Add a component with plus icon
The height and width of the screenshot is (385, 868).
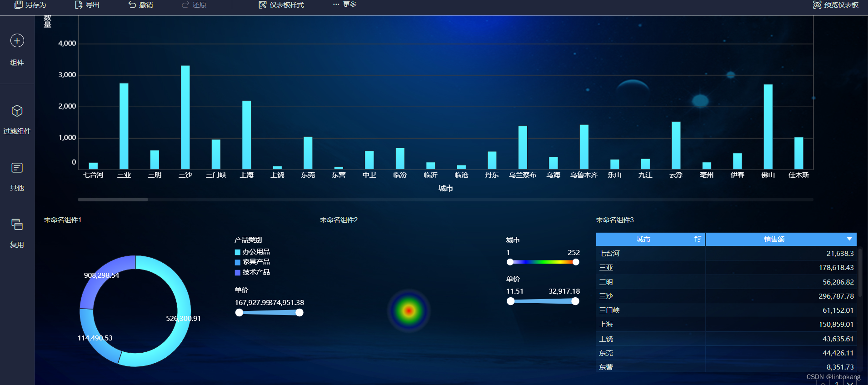(17, 41)
